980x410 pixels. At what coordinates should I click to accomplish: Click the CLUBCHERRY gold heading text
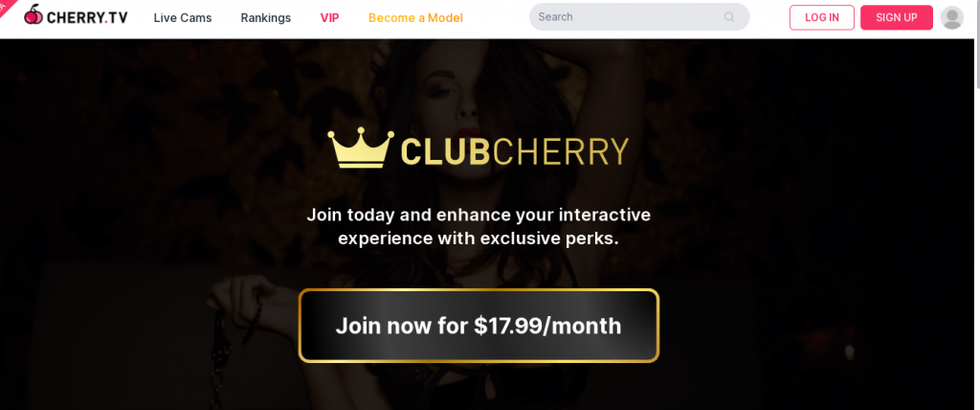(514, 151)
